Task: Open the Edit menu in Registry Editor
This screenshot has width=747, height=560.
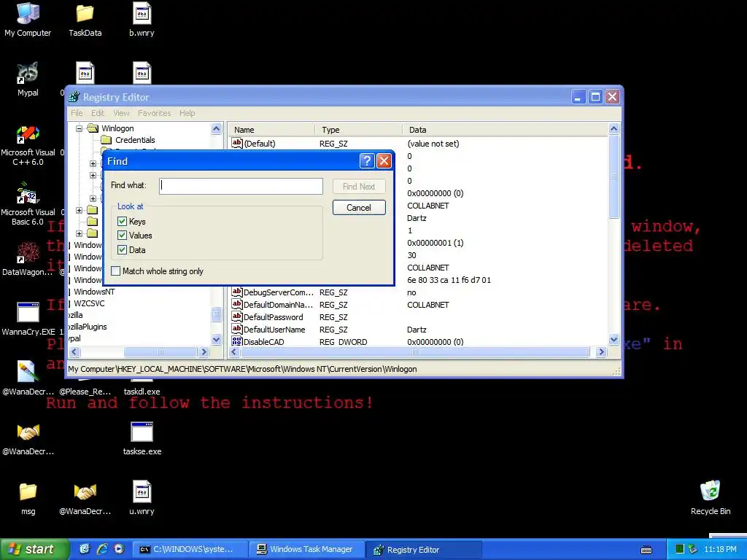Action: tap(98, 113)
